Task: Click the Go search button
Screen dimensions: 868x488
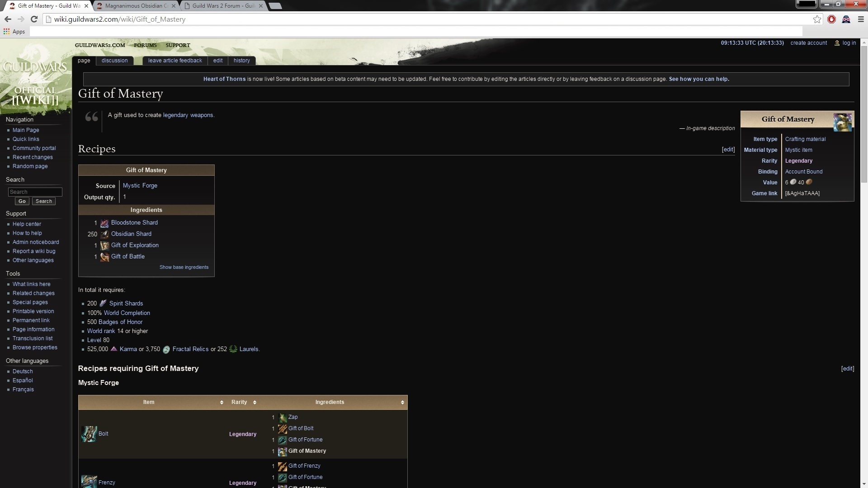Action: click(x=22, y=202)
